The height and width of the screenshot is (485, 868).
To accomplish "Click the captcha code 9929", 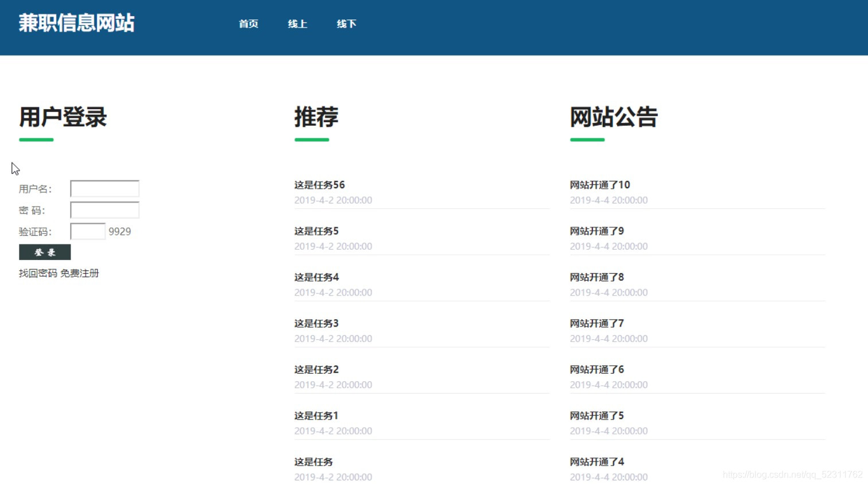I will click(x=119, y=231).
